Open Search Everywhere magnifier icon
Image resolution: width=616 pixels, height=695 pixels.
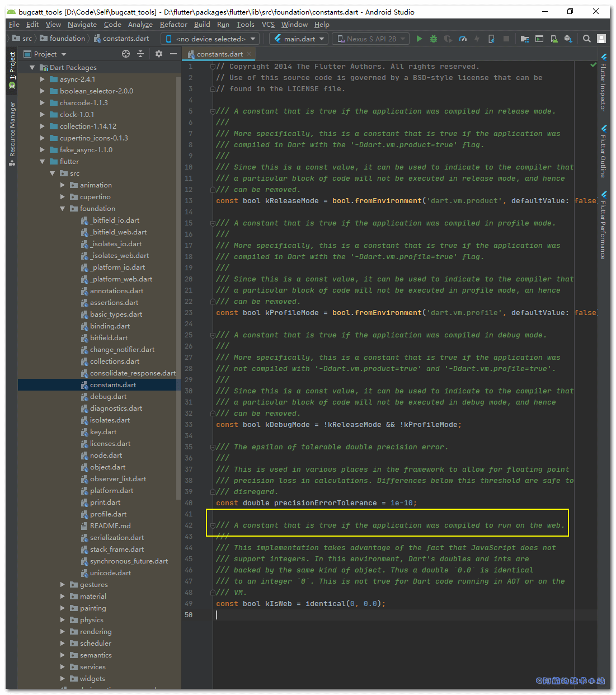point(586,39)
